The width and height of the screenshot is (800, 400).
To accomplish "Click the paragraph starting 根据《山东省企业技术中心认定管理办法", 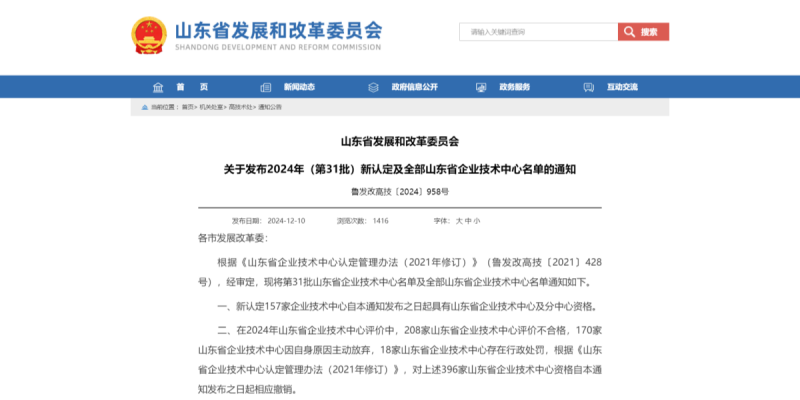I will 400,272.
